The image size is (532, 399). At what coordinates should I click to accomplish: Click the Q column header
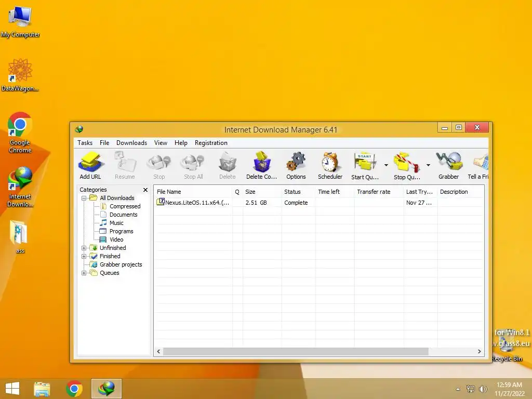[237, 192]
